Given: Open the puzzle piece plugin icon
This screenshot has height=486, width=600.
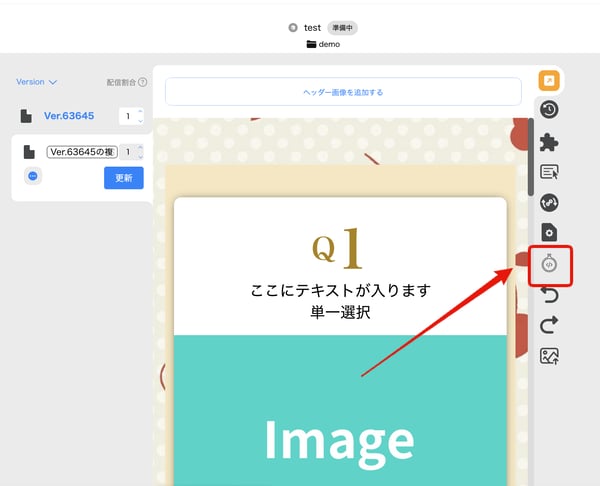Looking at the screenshot, I should pos(548,141).
